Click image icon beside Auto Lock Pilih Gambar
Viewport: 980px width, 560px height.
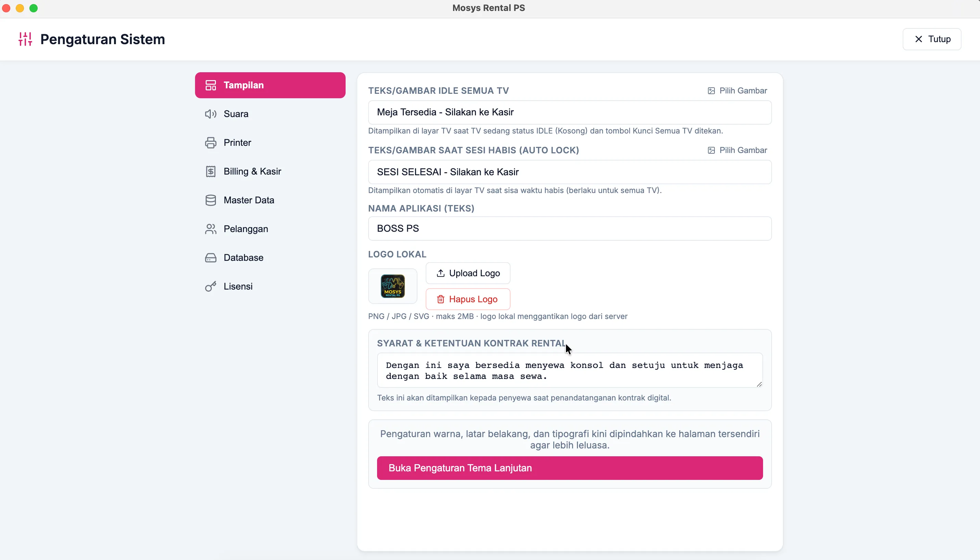coord(711,150)
